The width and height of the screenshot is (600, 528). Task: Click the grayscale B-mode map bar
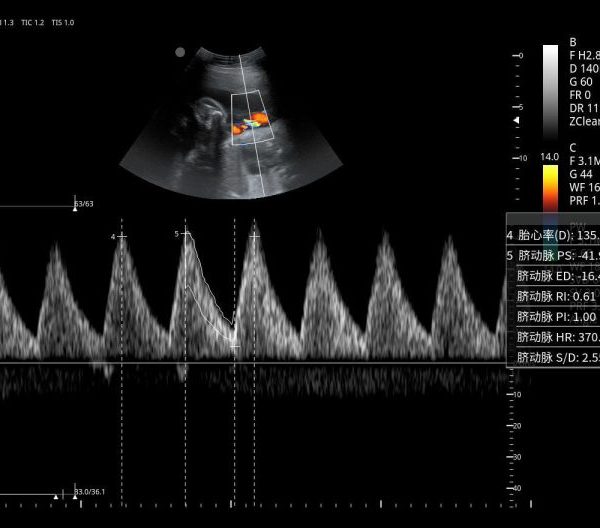pyautogui.click(x=550, y=90)
